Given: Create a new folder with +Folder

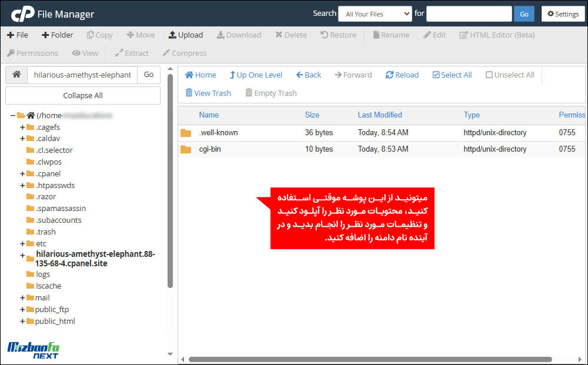Looking at the screenshot, I should (57, 35).
